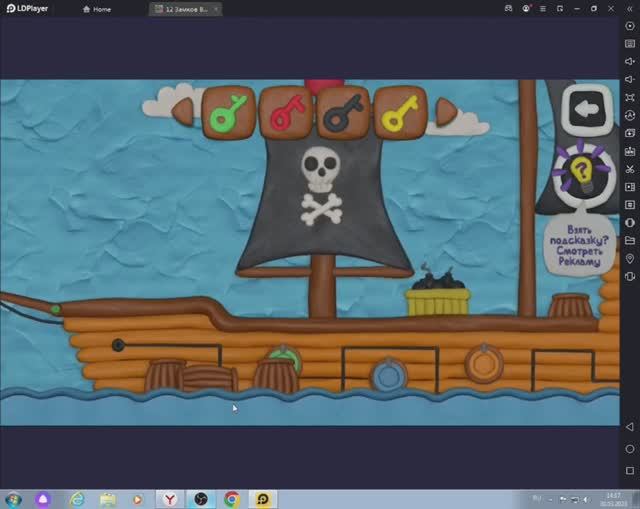This screenshot has width=640, height=509.
Task: Click the volume down icon in sidebar
Action: (x=630, y=79)
